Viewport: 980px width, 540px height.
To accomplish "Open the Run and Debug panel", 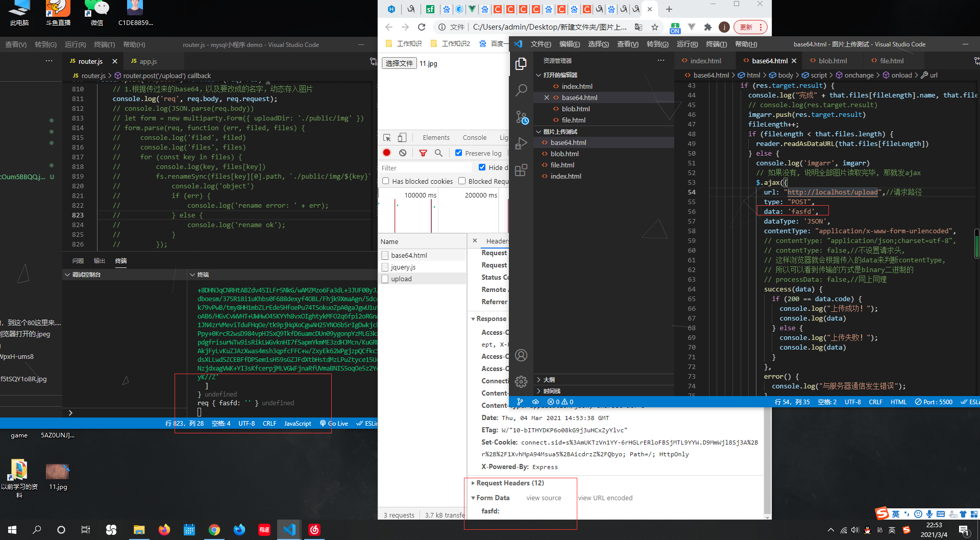I will tap(521, 143).
